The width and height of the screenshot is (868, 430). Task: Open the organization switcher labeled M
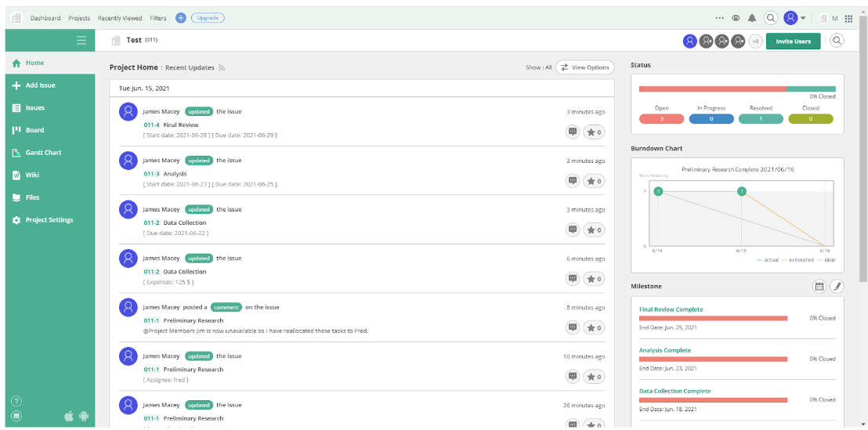(828, 18)
